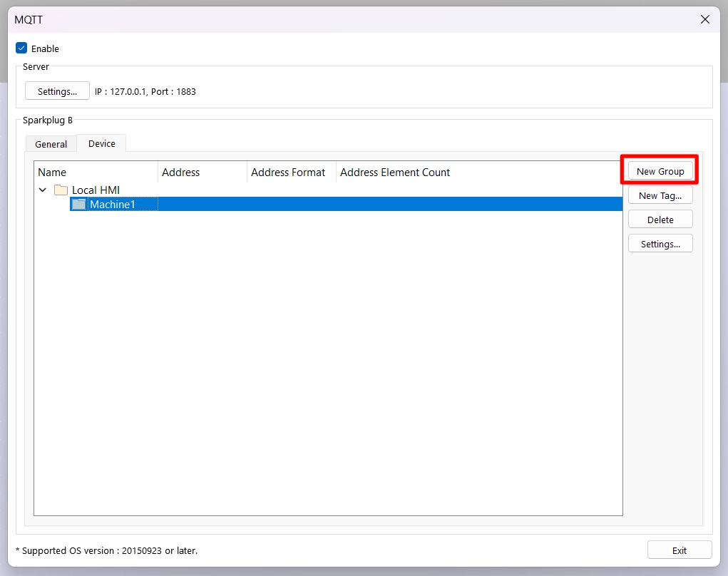
Task: Click the device icon next to Machine1
Action: tap(78, 204)
